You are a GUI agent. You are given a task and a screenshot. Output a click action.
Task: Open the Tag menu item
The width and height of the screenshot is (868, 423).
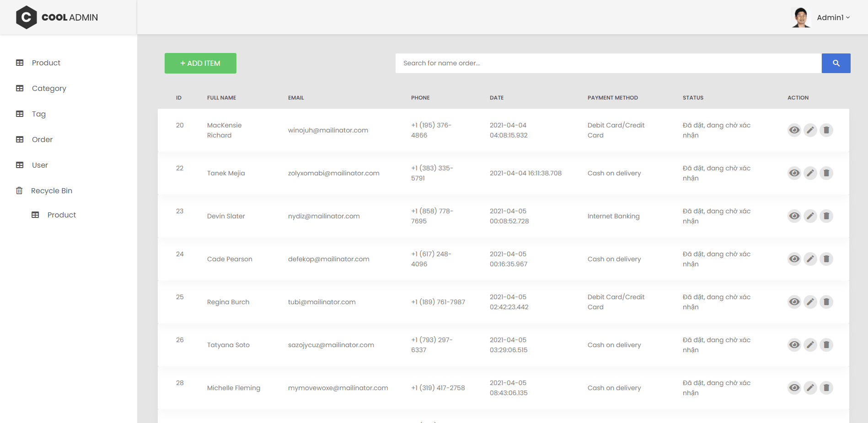click(x=39, y=114)
